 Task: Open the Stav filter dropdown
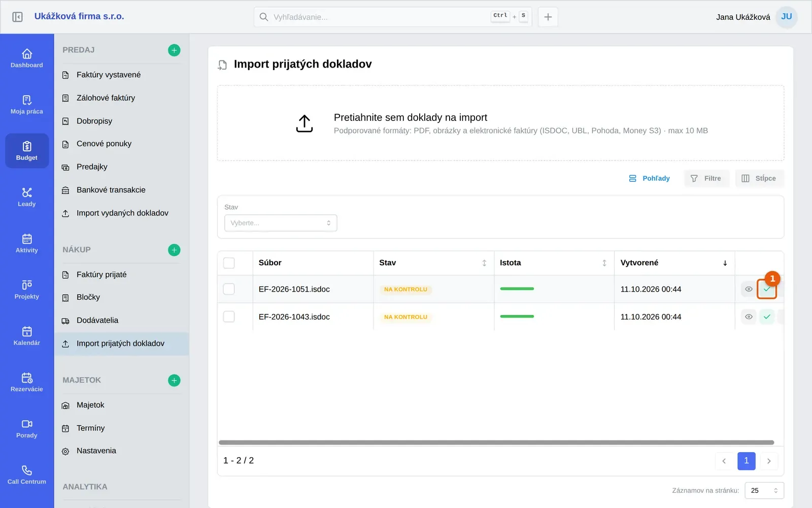281,223
